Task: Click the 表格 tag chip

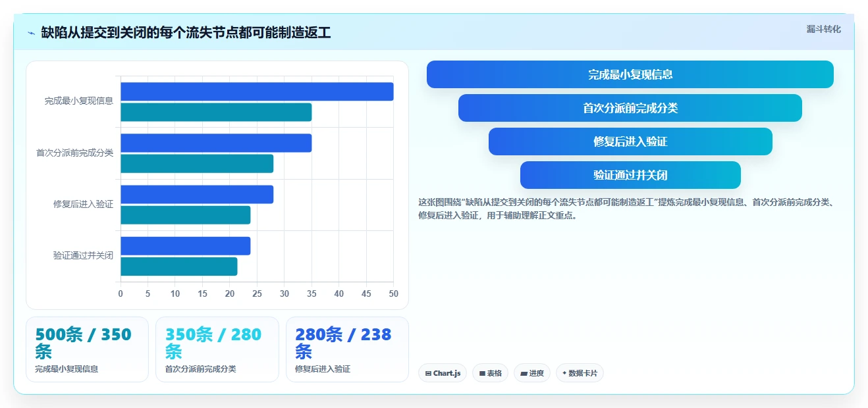Action: [x=490, y=373]
